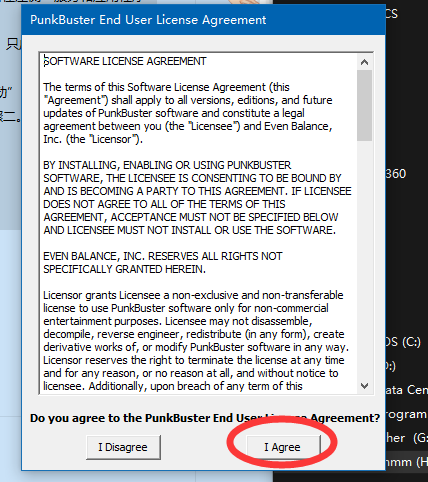Click the PunkBuster End User License Agreement title bar
The height and width of the screenshot is (482, 428).
coord(203,20)
